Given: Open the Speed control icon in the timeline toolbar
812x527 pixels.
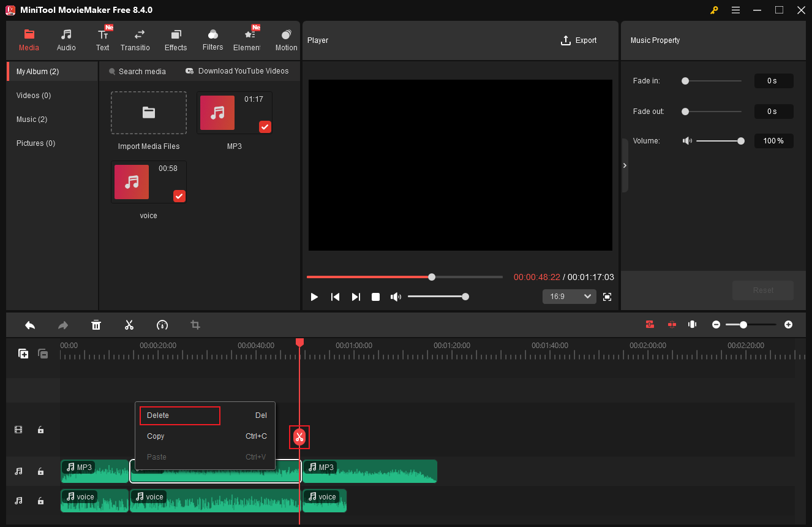Looking at the screenshot, I should click(x=162, y=325).
